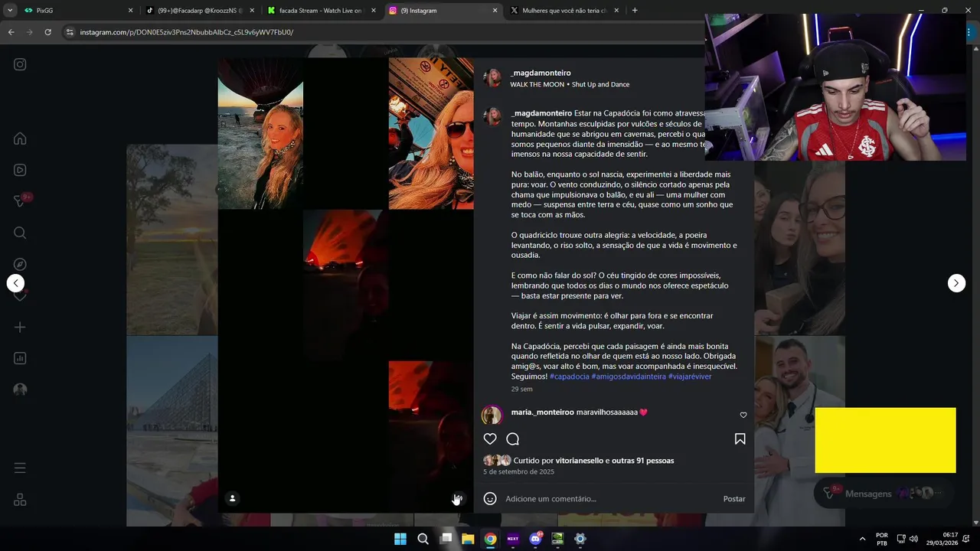
Task: Open _magdamonteiro profile from the post header
Action: click(x=541, y=73)
